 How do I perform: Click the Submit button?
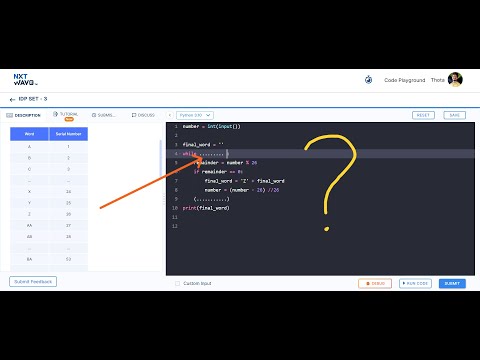pyautogui.click(x=452, y=283)
